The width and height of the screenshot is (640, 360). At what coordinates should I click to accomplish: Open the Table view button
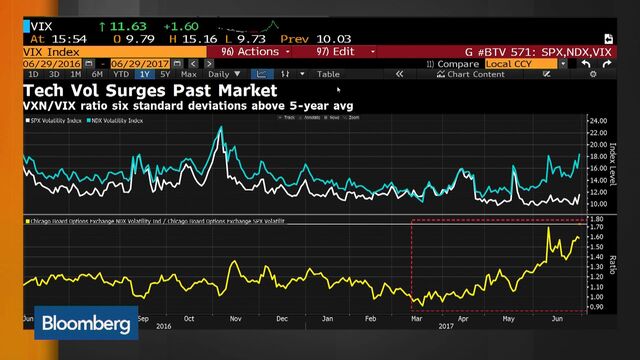[328, 74]
